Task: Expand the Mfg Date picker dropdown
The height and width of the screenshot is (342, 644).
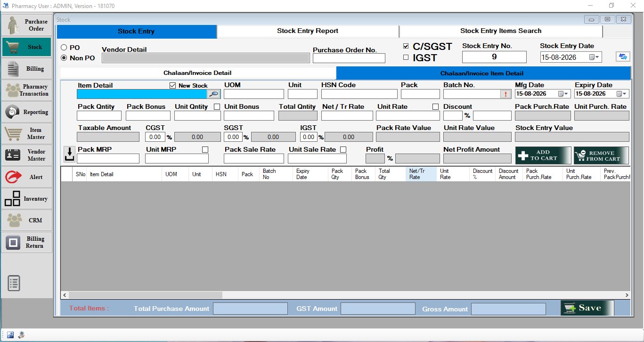Action: [567, 94]
